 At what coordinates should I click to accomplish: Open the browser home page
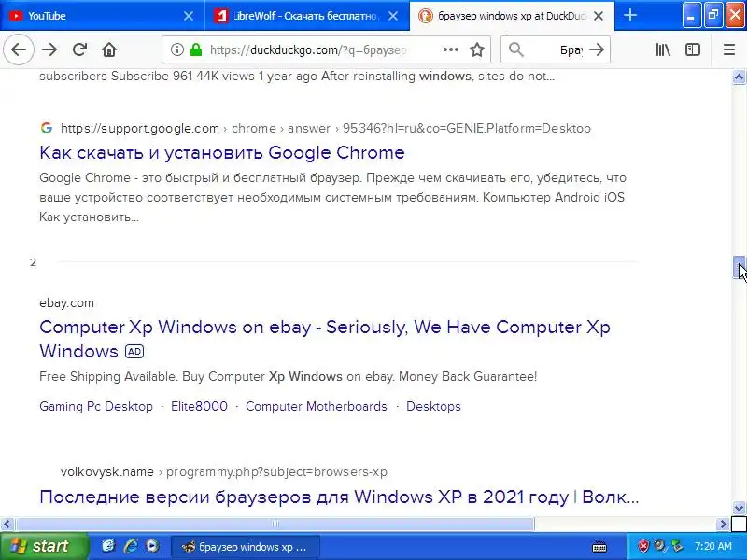pos(109,49)
